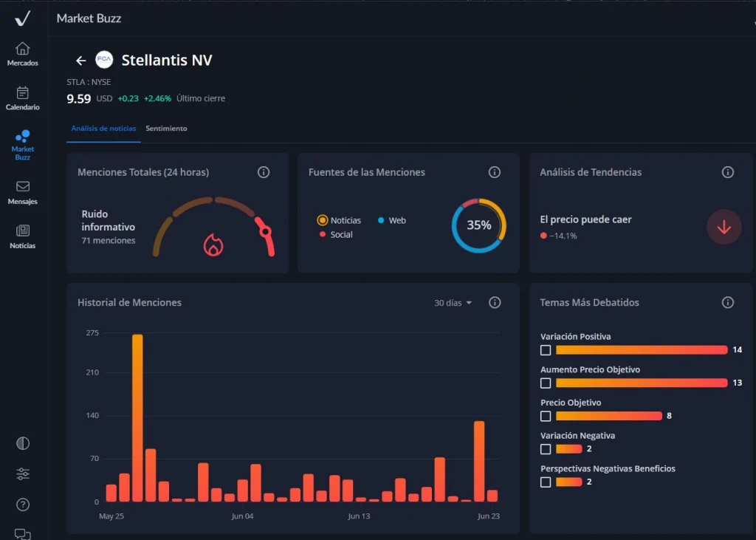Show info for Análisis de Tendencias
The width and height of the screenshot is (756, 540).
(727, 172)
